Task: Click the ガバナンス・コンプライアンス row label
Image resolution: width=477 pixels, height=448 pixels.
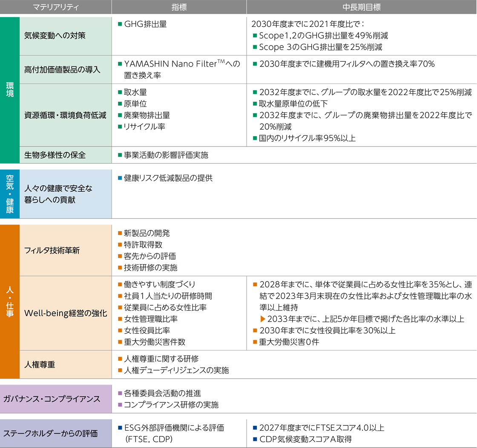Action: point(52,399)
